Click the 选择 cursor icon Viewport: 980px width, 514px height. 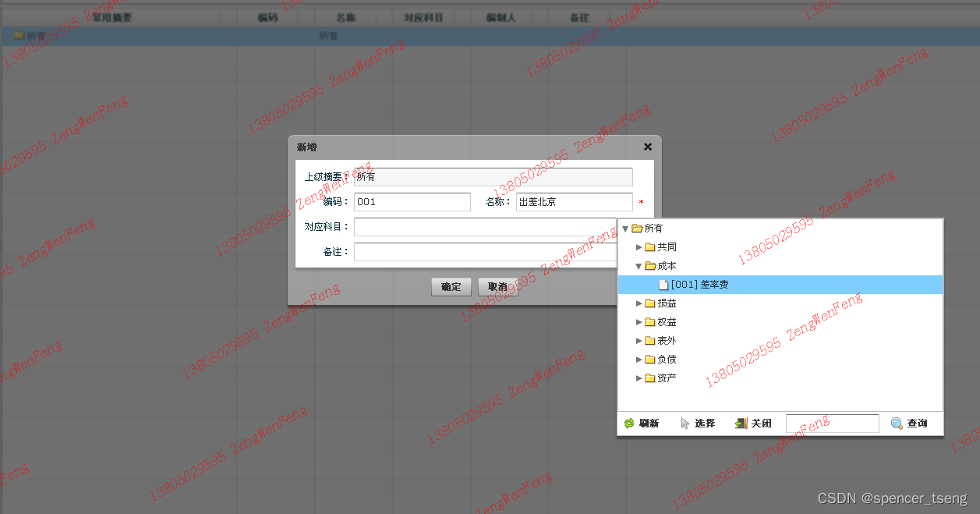click(685, 424)
